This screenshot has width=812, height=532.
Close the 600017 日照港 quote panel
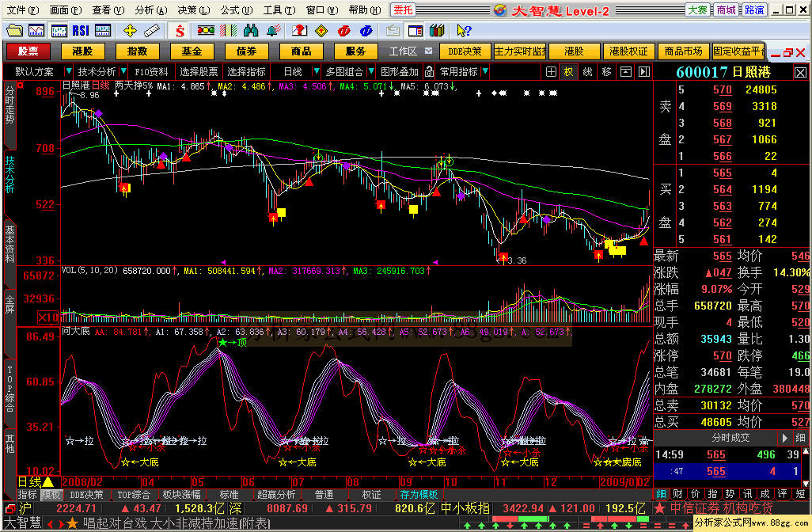tap(800, 73)
